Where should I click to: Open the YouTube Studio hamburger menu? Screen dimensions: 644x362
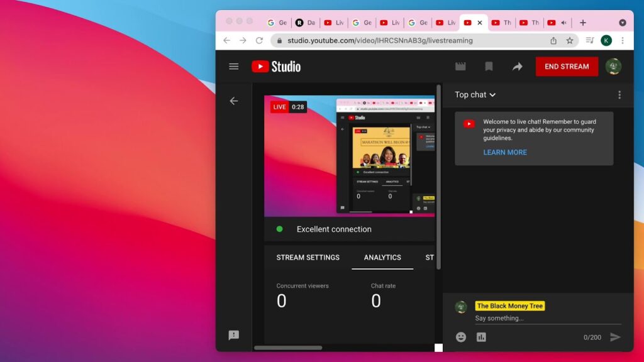(234, 67)
